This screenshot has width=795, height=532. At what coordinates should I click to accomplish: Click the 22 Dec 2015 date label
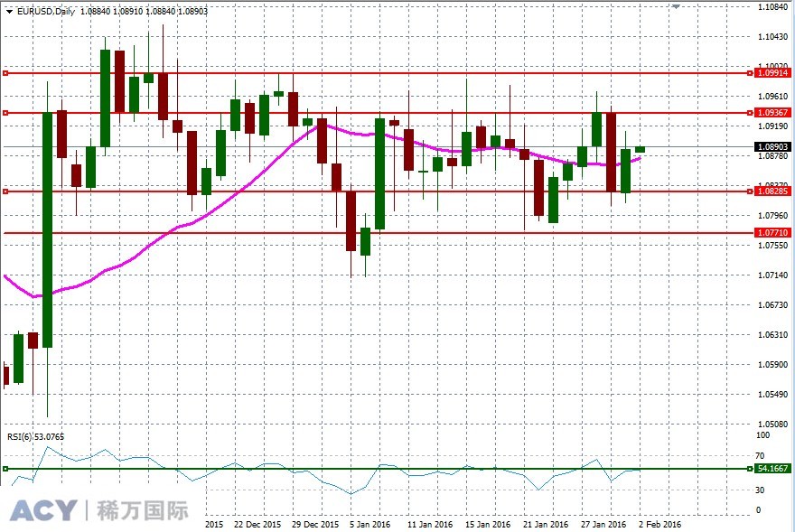(x=257, y=525)
